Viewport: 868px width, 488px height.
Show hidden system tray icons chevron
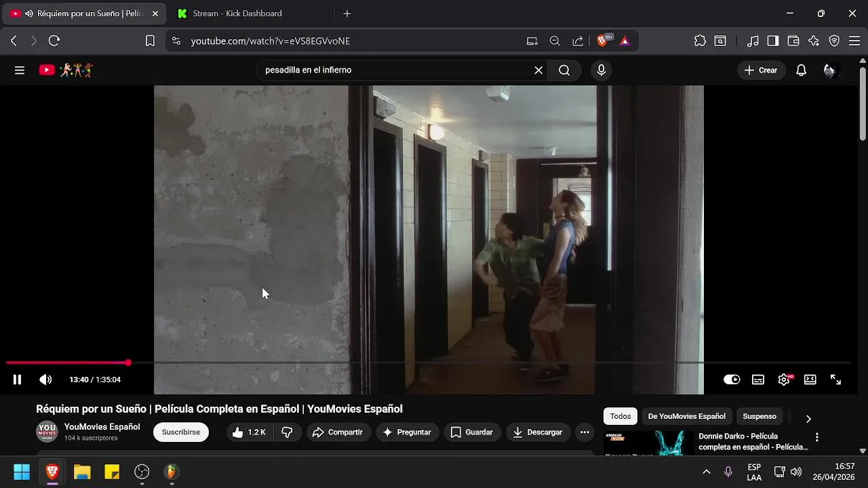tap(706, 472)
